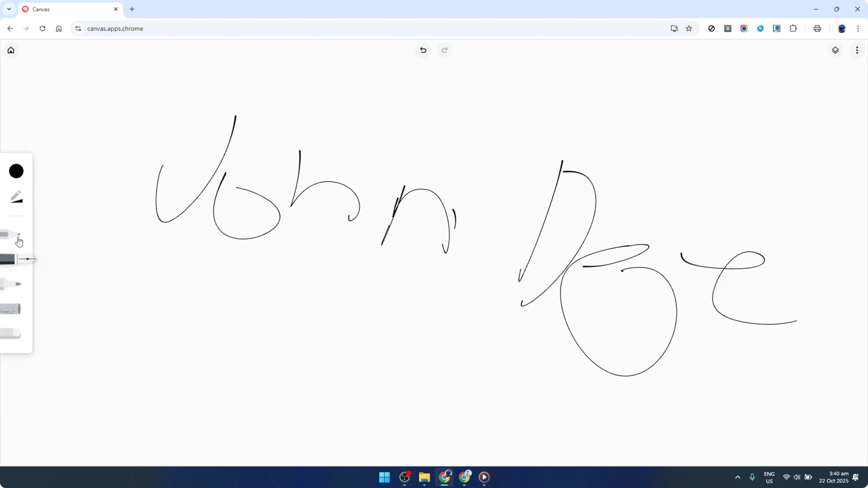The image size is (868, 488).
Task: Toggle the microphone icon in the taskbar
Action: [752, 477]
